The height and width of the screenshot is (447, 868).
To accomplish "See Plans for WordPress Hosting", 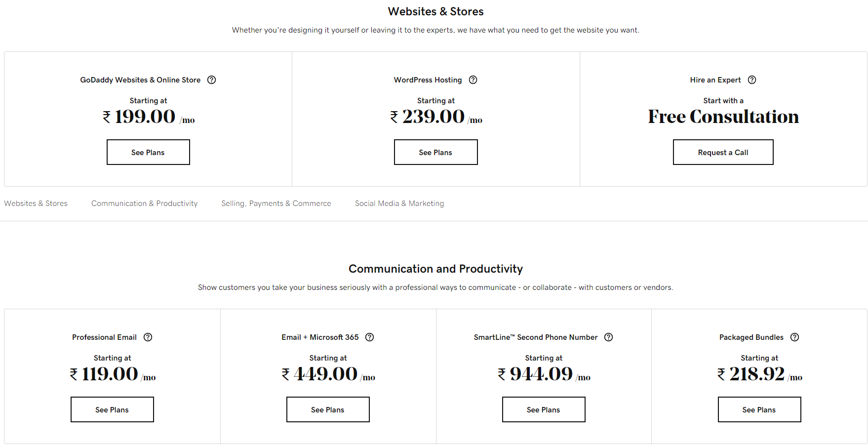I will pos(436,152).
